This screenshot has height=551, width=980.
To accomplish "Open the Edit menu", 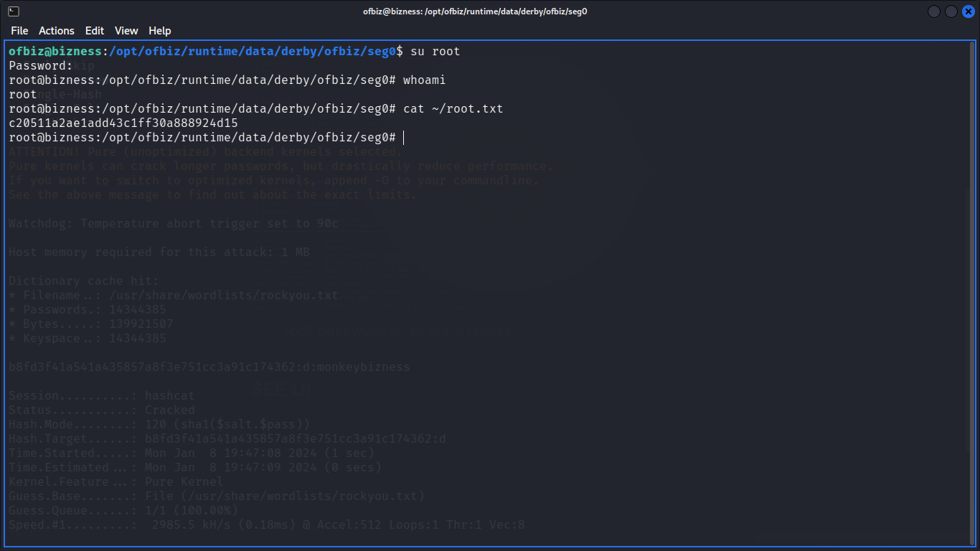I will [95, 31].
